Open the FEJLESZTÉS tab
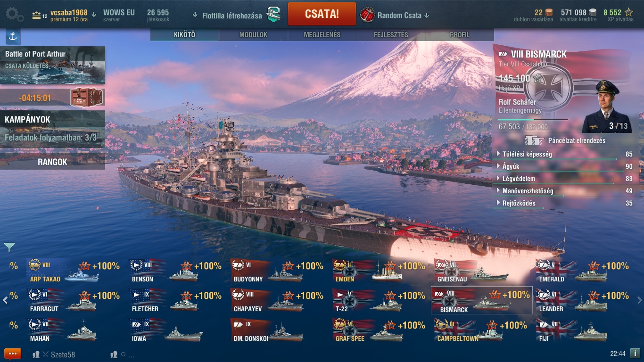This screenshot has height=362, width=644. (x=391, y=35)
